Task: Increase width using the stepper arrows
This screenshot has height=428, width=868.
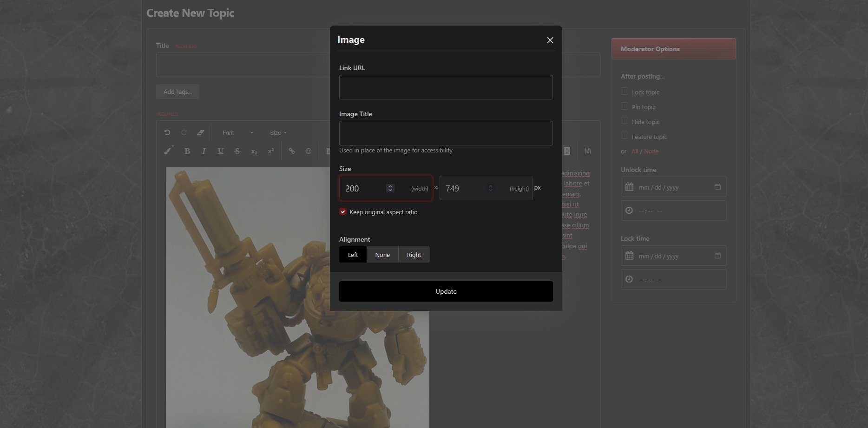Action: tap(390, 186)
